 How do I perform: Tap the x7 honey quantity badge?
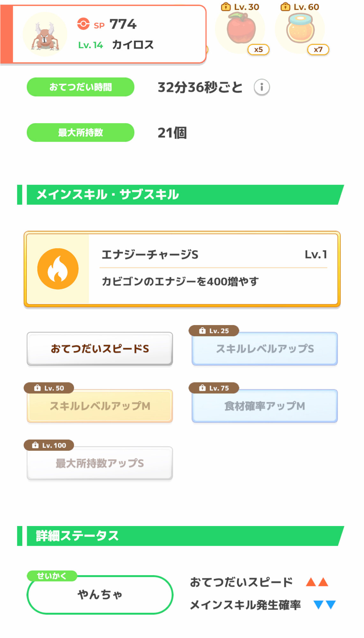[x=318, y=49]
